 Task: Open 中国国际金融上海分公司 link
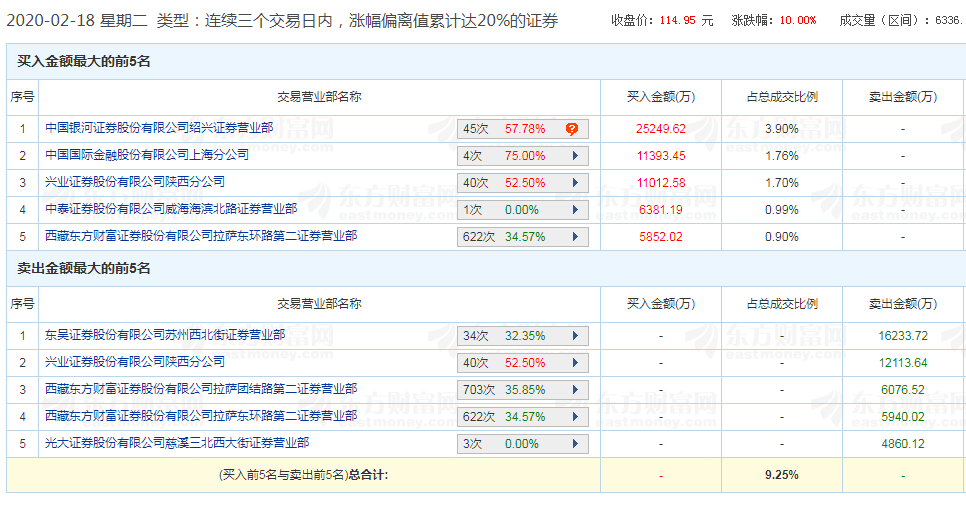point(147,155)
